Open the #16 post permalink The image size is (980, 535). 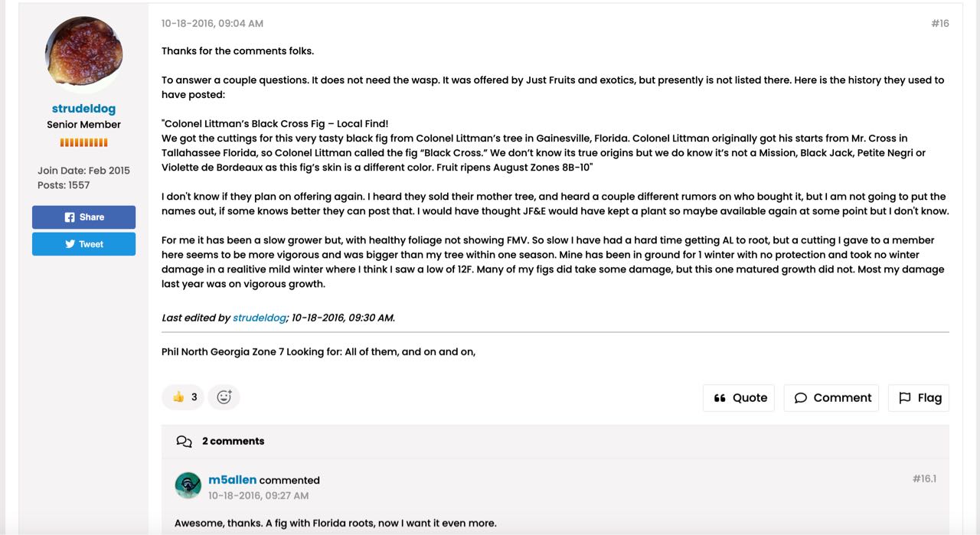[939, 24]
